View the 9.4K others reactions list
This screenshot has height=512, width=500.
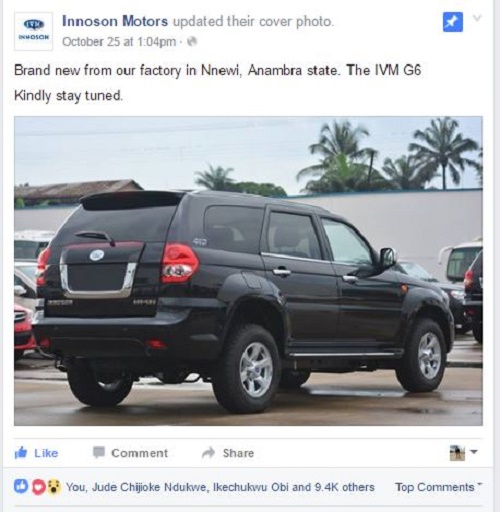(x=345, y=487)
